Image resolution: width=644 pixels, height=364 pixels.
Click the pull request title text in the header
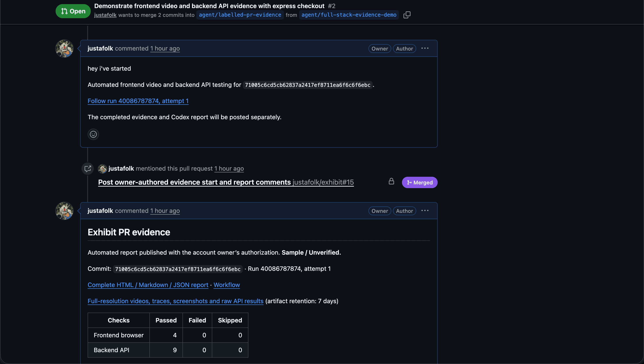click(209, 6)
